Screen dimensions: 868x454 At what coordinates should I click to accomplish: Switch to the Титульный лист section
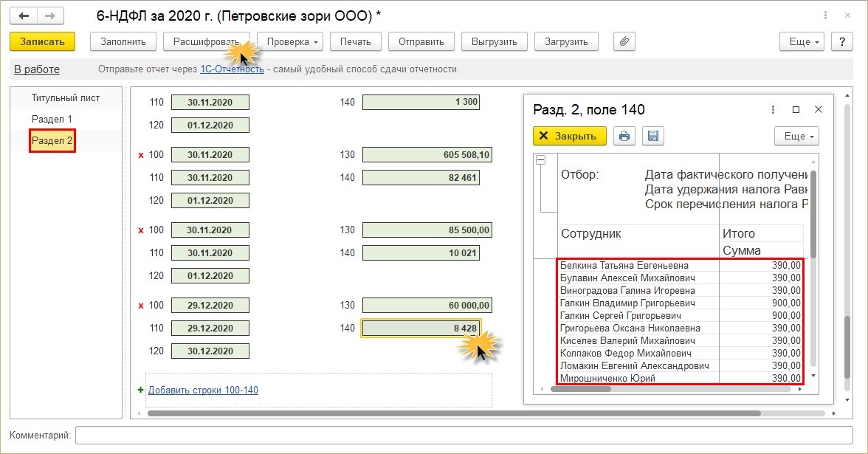click(66, 98)
